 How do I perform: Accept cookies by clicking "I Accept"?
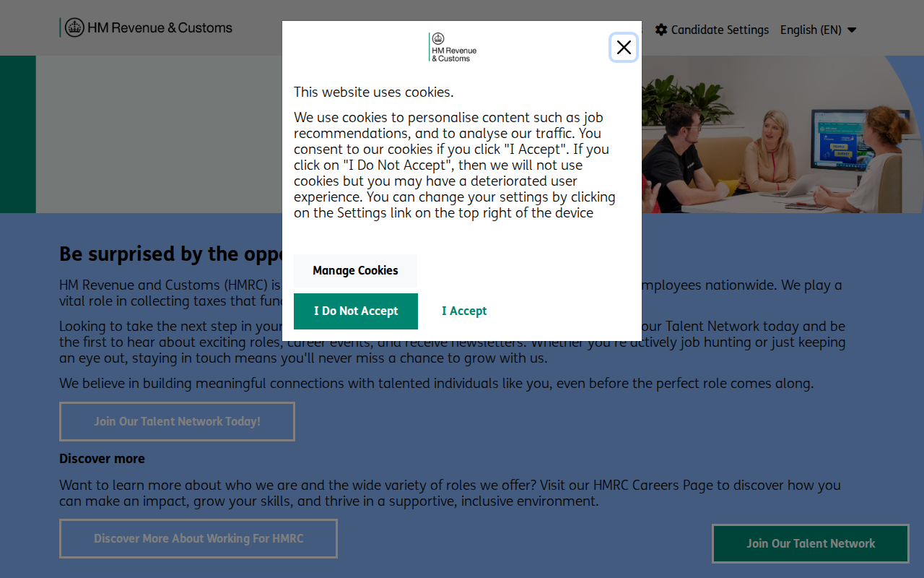[464, 311]
